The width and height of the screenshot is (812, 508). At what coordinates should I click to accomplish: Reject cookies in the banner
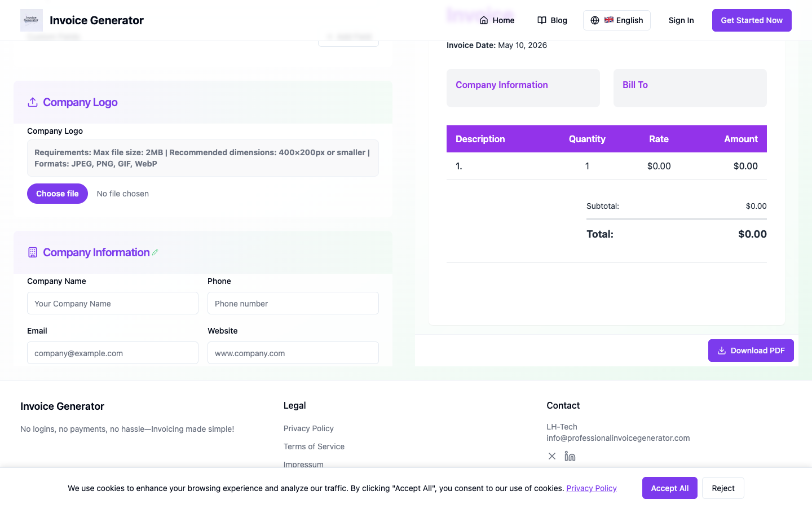point(723,488)
